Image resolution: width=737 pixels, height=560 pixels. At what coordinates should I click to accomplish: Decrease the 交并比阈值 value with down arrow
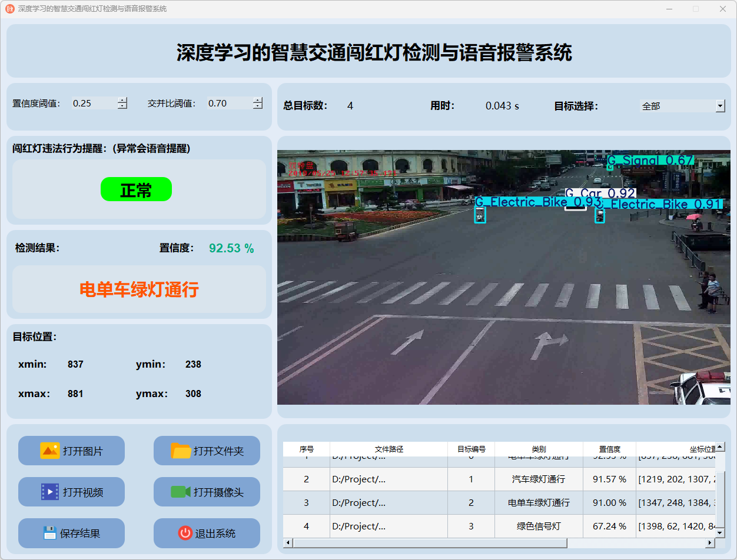(x=258, y=106)
